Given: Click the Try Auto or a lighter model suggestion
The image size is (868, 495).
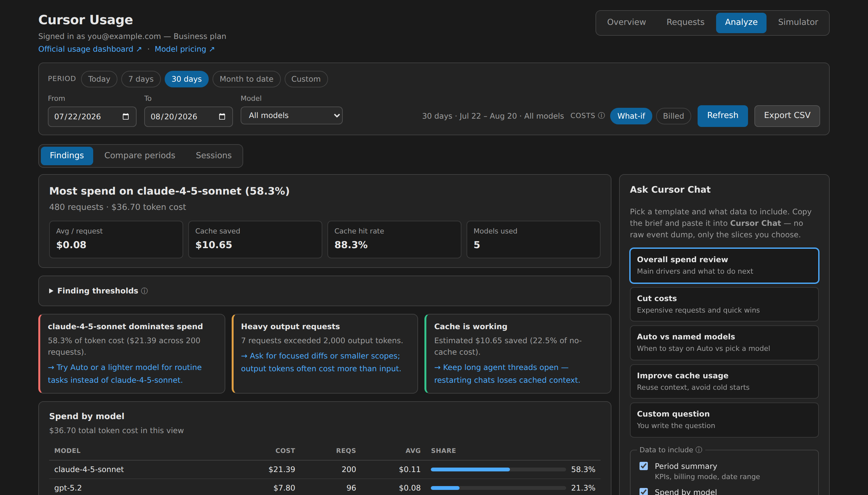Looking at the screenshot, I should [124, 373].
